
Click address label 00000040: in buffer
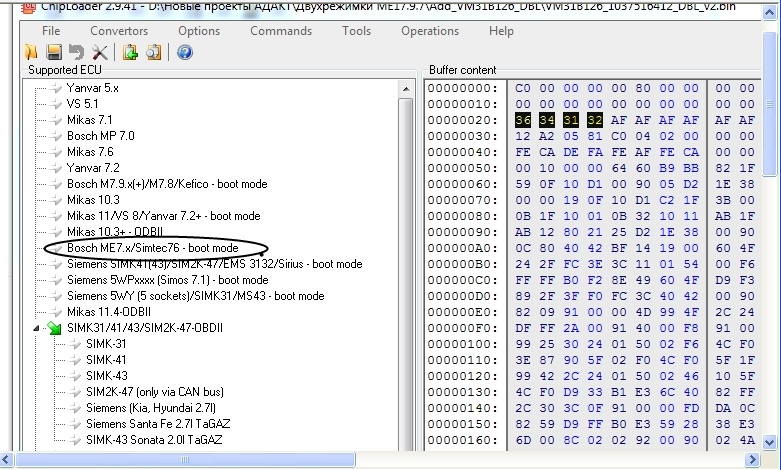462,152
